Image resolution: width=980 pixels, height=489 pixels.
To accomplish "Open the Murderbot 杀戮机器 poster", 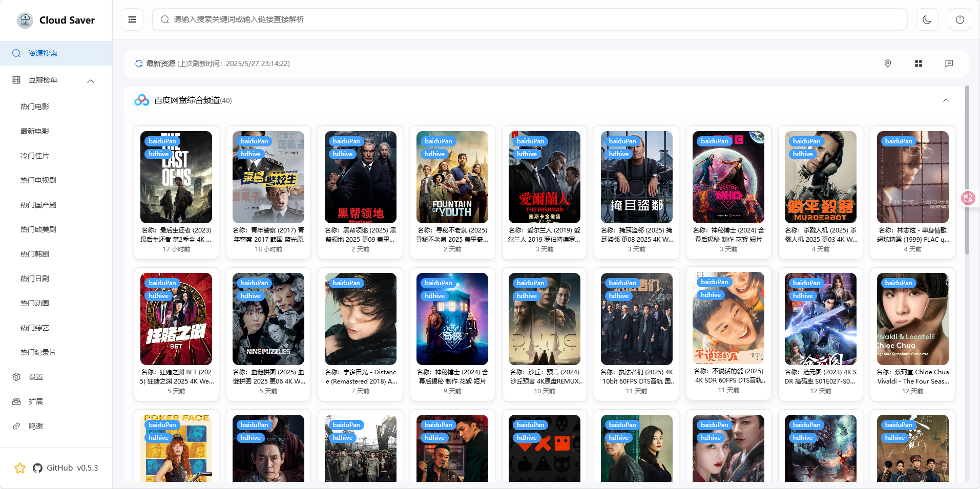I will click(821, 177).
